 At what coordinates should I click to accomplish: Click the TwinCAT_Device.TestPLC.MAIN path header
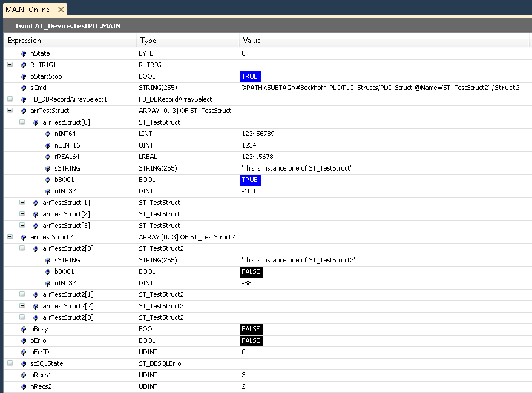pyautogui.click(x=68, y=26)
